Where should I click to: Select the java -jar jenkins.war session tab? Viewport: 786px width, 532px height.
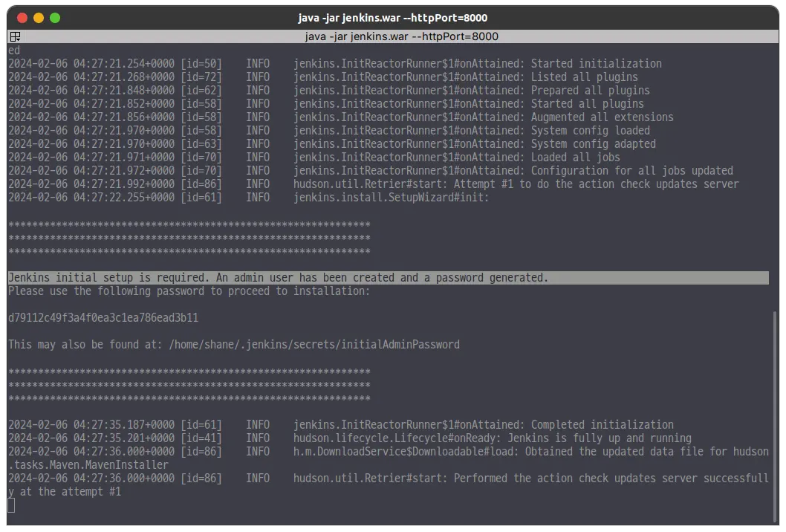pos(401,36)
